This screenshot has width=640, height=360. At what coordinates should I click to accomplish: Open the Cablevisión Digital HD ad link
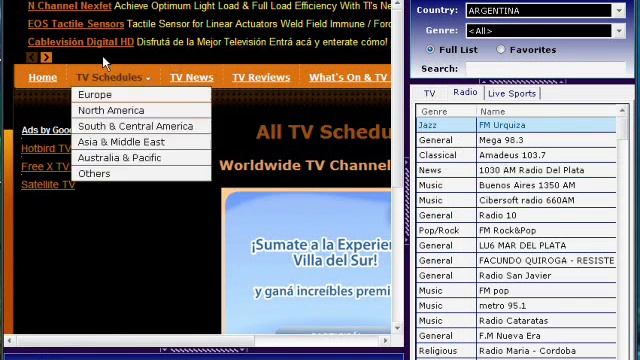click(x=80, y=42)
